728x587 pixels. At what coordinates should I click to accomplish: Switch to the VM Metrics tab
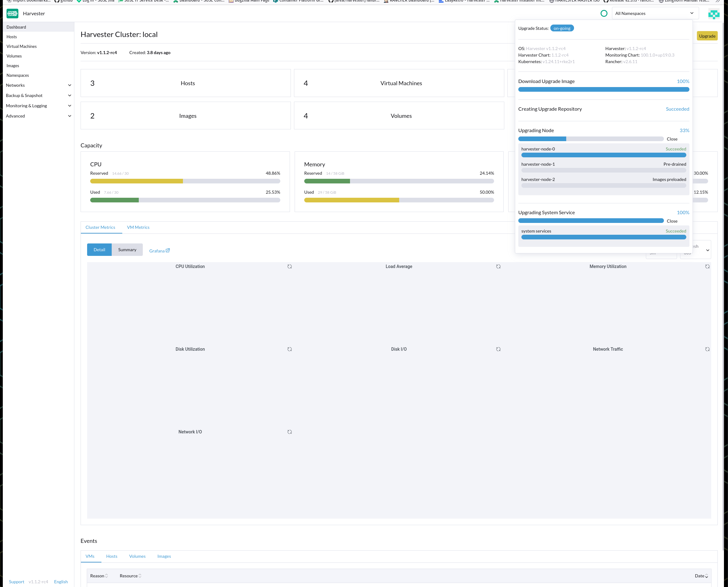coord(138,227)
